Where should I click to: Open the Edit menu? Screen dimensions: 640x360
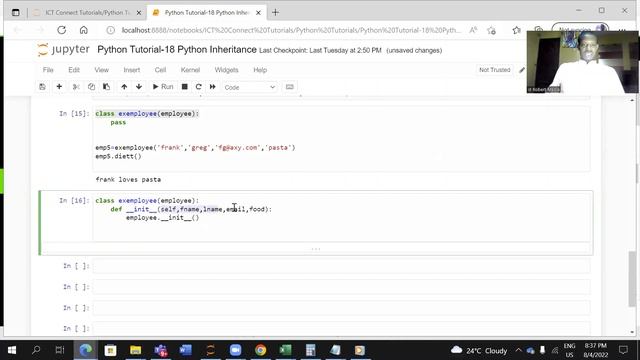pos(74,70)
